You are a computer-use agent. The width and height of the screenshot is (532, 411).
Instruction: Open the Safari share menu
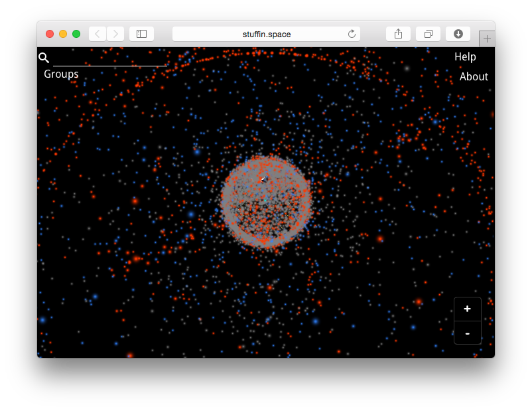click(398, 34)
